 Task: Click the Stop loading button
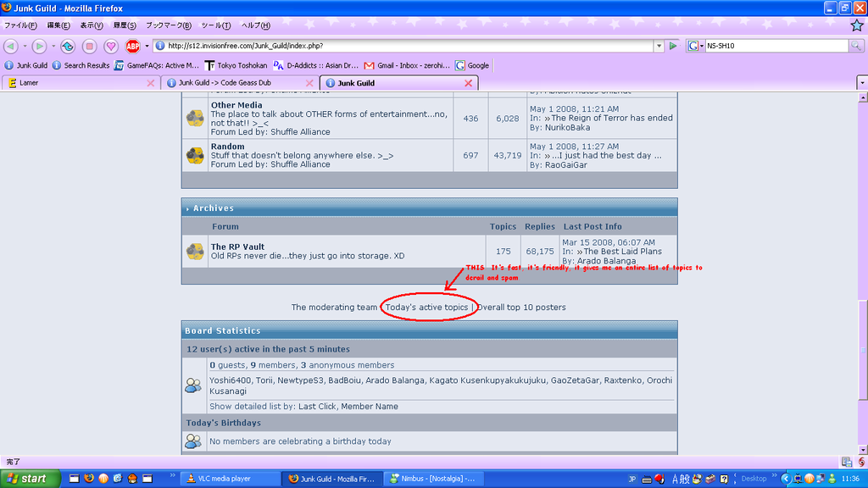coord(89,46)
